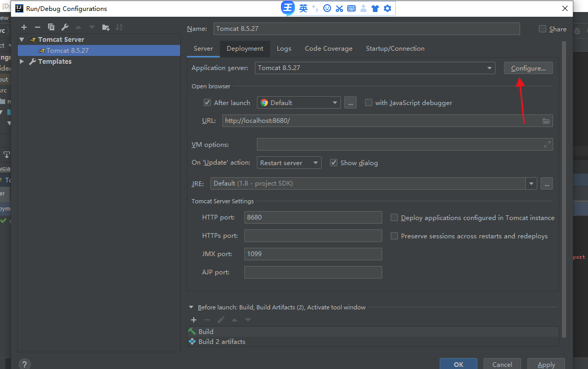Create new folder for configurations
Viewport: 588px width, 369px height.
tap(106, 27)
